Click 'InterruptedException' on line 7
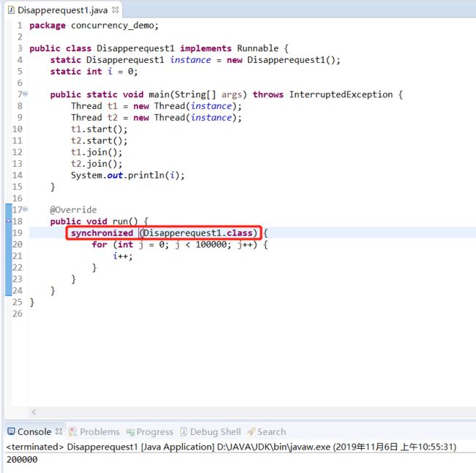The width and height of the screenshot is (476, 473). pyautogui.click(x=341, y=94)
